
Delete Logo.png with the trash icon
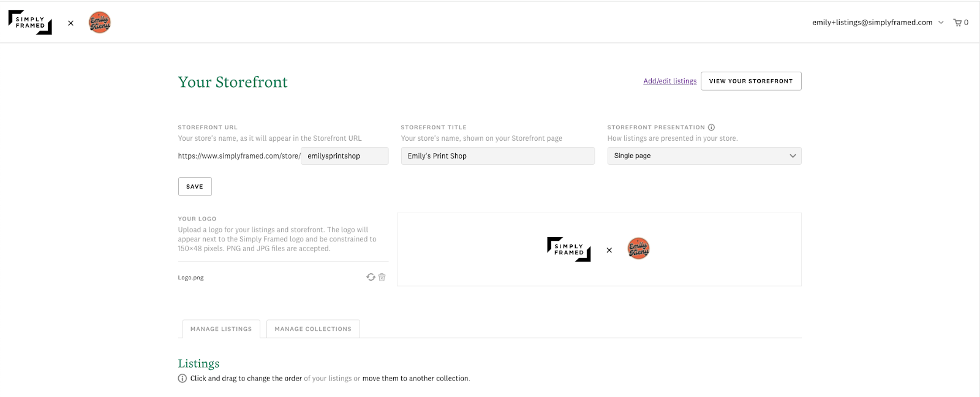point(382,277)
